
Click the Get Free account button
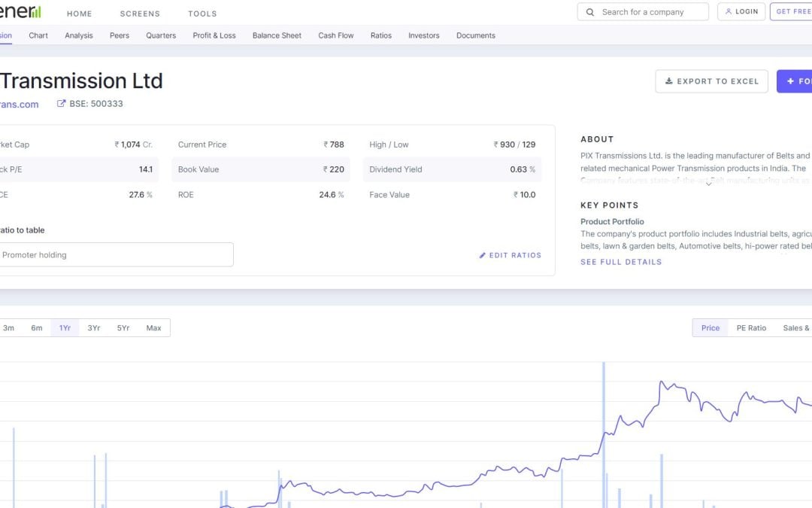pyautogui.click(x=791, y=11)
